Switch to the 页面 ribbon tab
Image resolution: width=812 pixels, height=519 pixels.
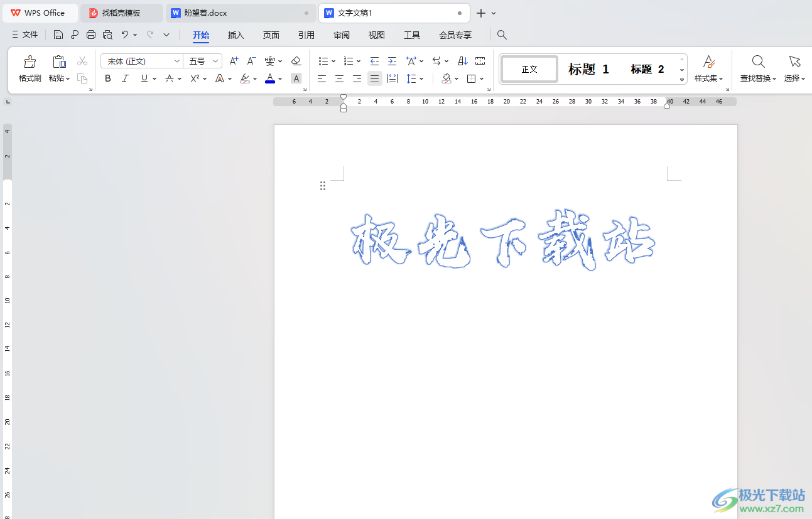[271, 35]
